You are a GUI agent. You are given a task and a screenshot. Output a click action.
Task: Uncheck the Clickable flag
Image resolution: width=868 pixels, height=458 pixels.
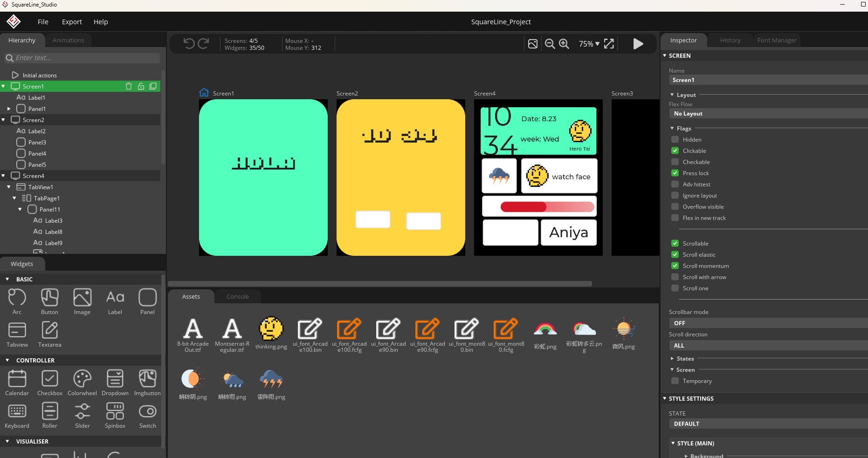675,150
